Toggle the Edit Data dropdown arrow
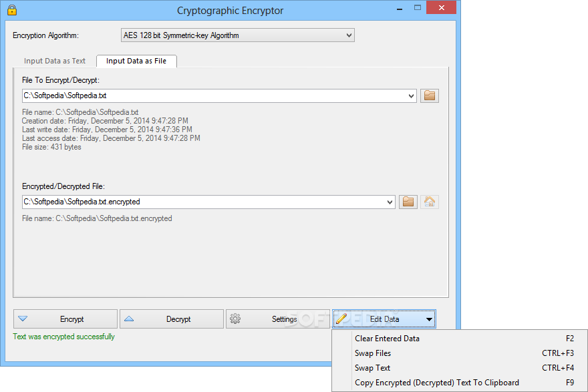 [x=429, y=319]
